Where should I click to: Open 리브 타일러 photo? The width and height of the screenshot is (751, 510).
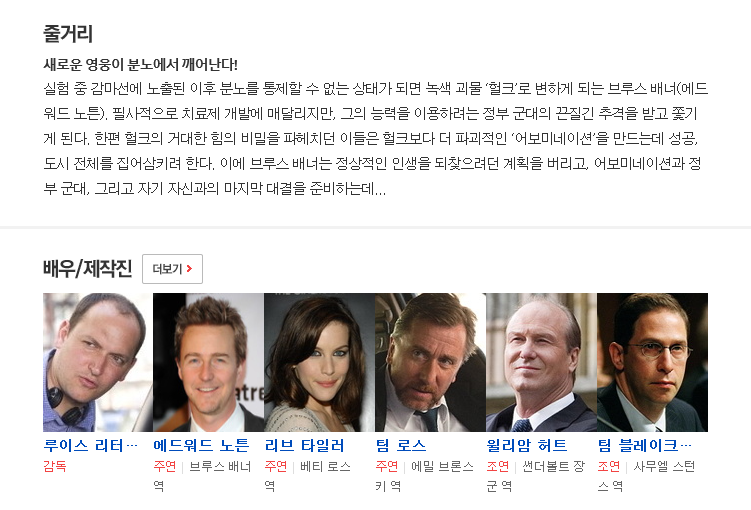pyautogui.click(x=319, y=363)
